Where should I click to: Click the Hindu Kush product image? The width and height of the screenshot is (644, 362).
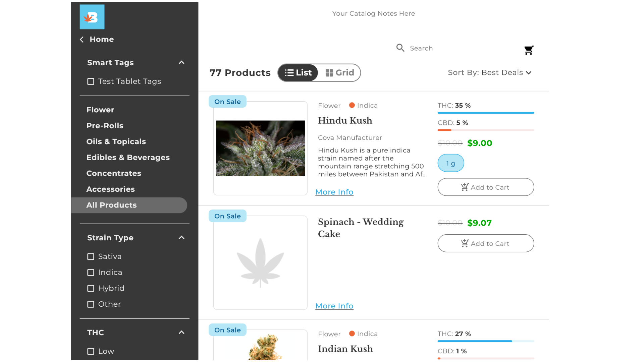pos(260,148)
